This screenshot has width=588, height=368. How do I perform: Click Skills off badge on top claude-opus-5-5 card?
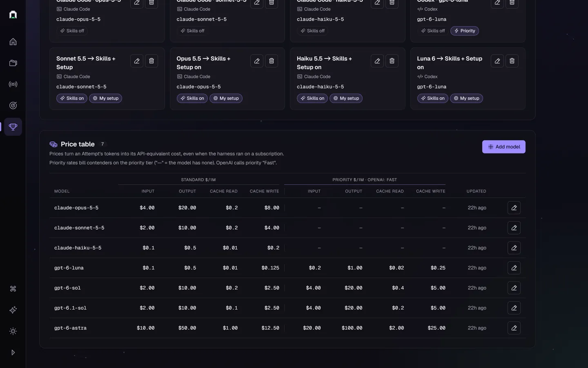72,31
